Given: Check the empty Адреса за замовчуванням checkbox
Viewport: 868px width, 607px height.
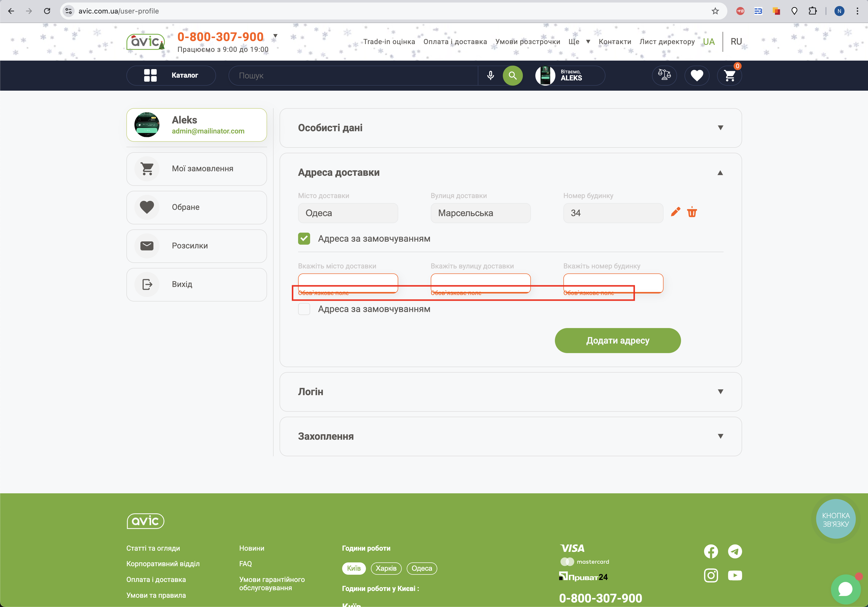Looking at the screenshot, I should coord(304,309).
